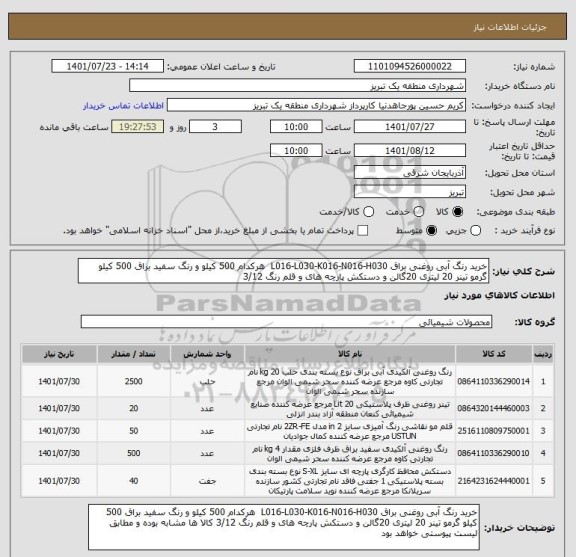Click the buyer name field شهرداری منطقه یک تبریز
576x557 pixels.
click(x=298, y=86)
